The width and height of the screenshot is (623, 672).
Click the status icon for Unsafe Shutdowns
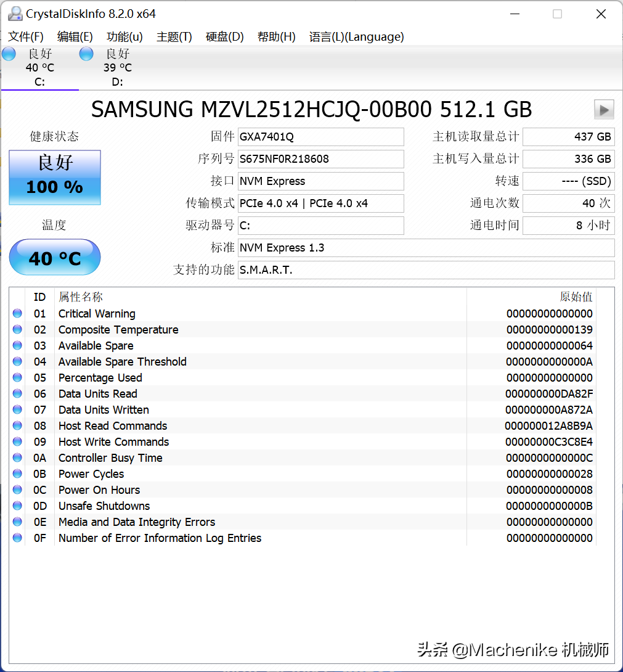pyautogui.click(x=17, y=506)
